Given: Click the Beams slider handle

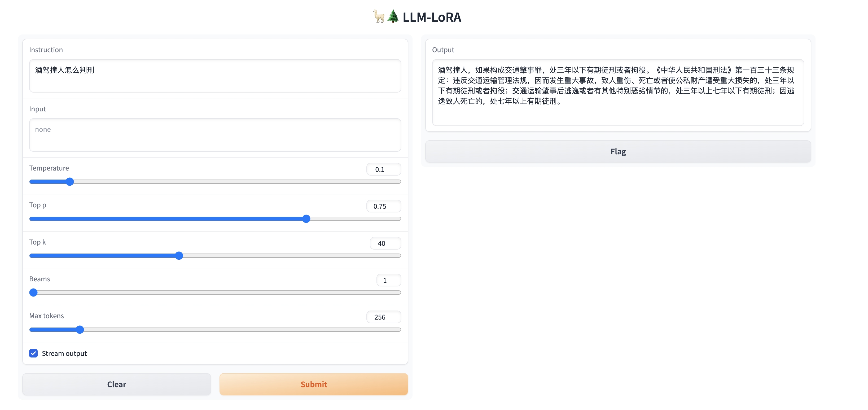Looking at the screenshot, I should [33, 292].
